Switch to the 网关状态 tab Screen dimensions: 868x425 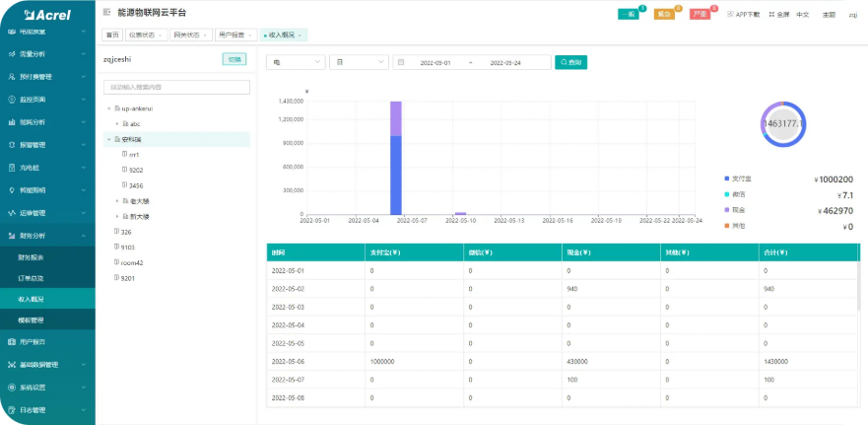[x=191, y=35]
